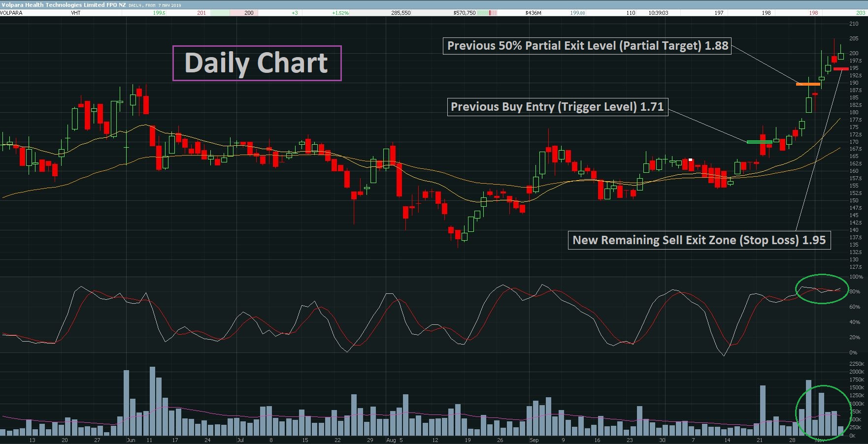Click the +3 price change value
Screen dimensions: 868x444
[x=295, y=13]
